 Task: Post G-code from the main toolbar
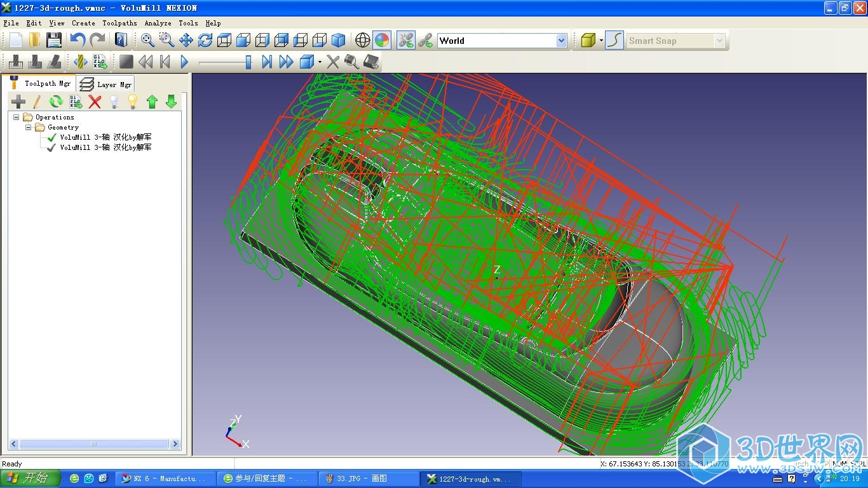[100, 62]
